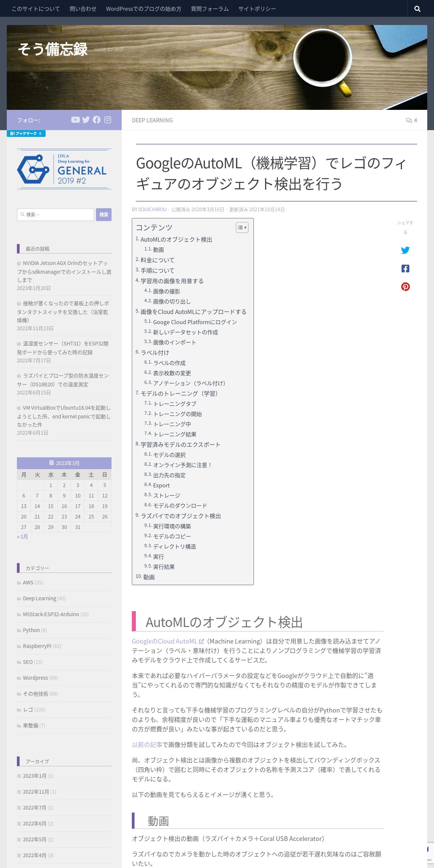Share article on Pinterest
This screenshot has height=868, width=434.
point(405,287)
